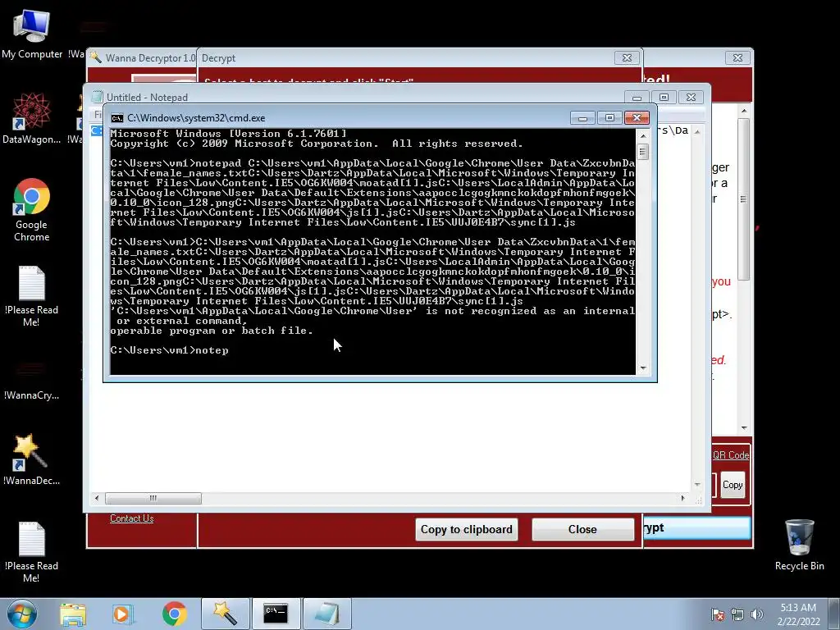Open the clock showing 5:13 AM
840x630 pixels.
(798, 614)
